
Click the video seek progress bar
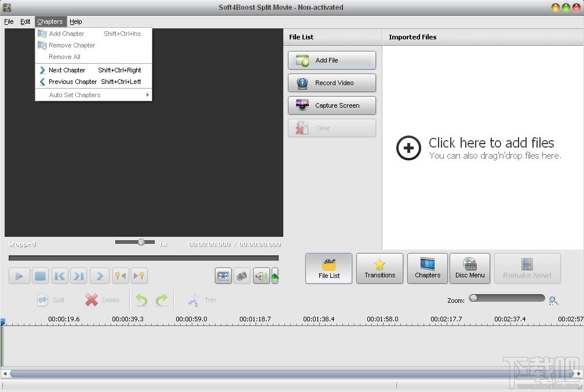(144, 258)
